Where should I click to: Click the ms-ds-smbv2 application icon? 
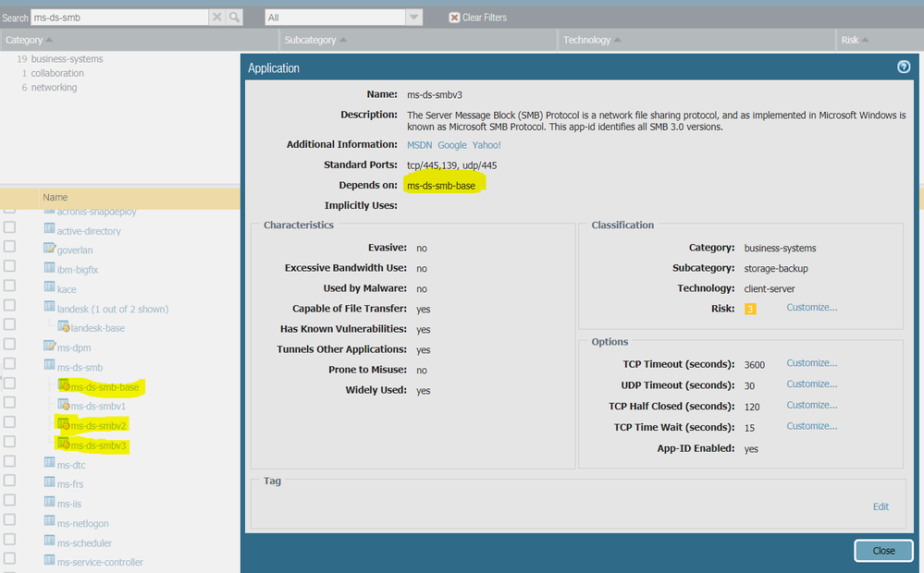tap(64, 424)
